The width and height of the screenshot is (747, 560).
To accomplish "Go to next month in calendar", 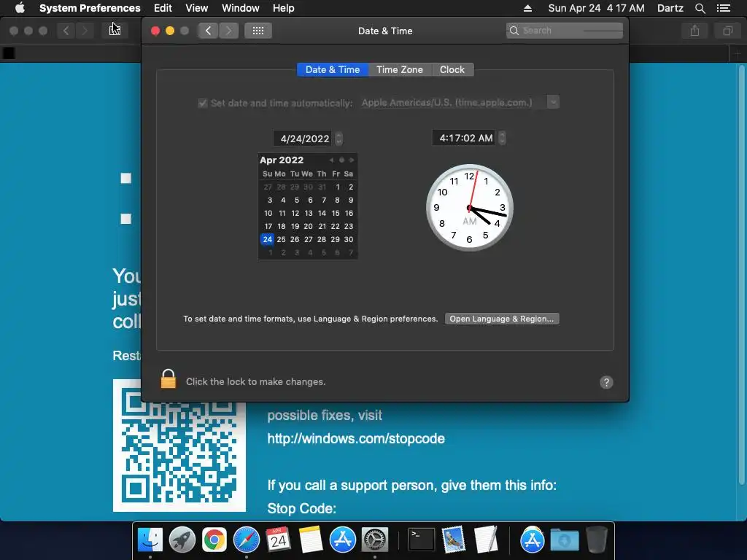I will [352, 160].
